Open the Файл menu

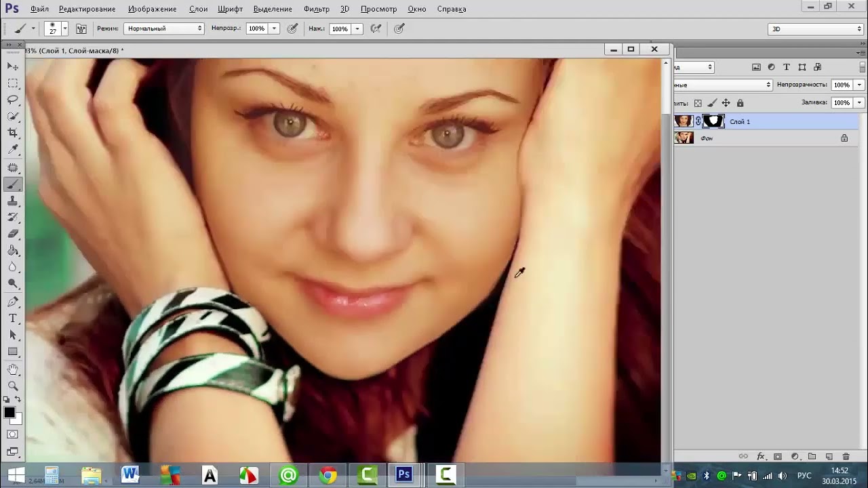39,9
